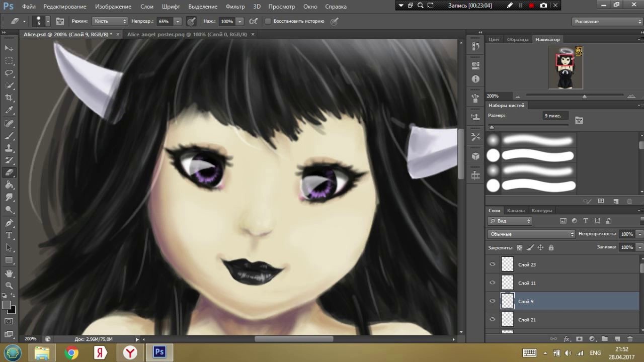
Task: Toggle lock transparent pixels
Action: 520,247
